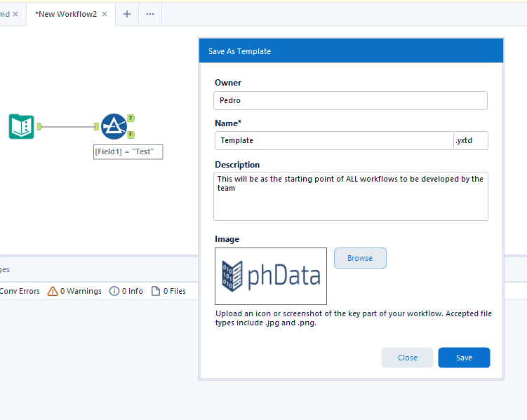Click the Owner field containing Pedro
Screen dimensions: 527x420
(350, 100)
